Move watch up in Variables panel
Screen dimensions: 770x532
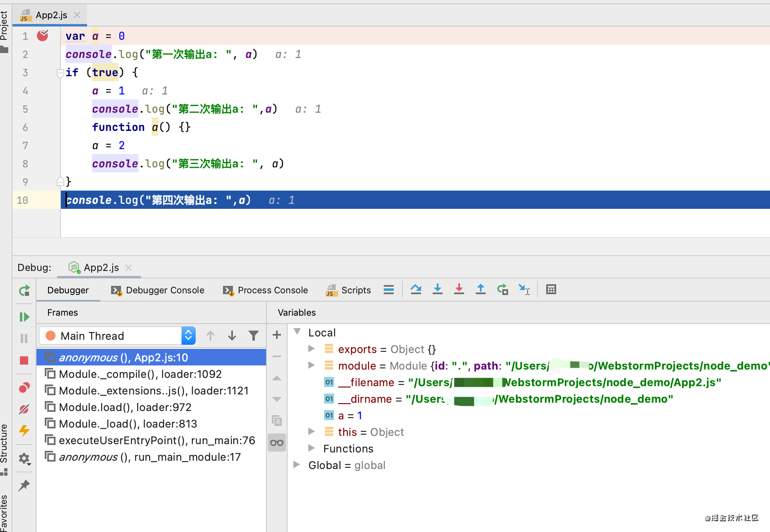tap(277, 378)
